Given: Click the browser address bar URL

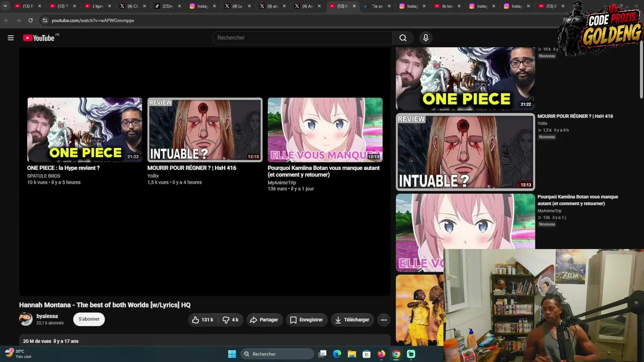Looking at the screenshot, I should point(93,21).
